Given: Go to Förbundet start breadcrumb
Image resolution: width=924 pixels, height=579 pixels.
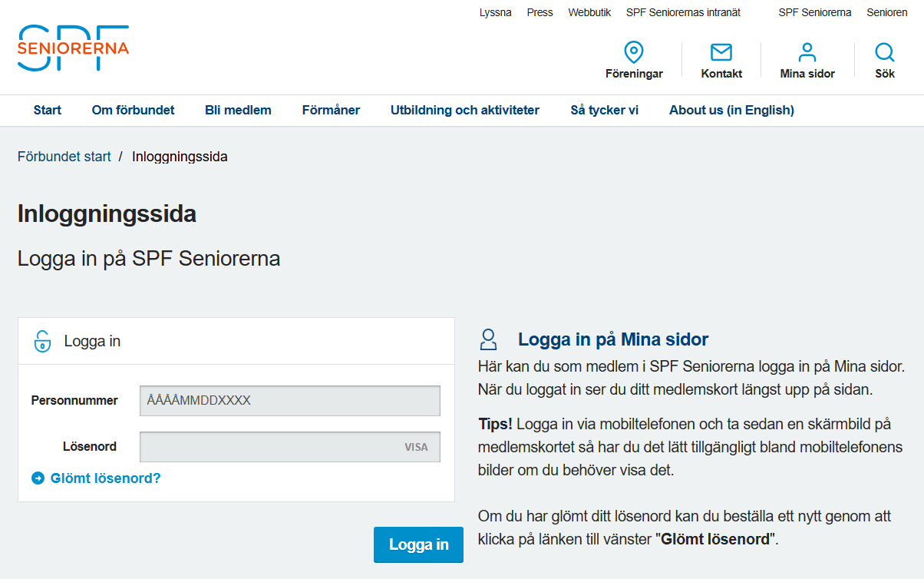Looking at the screenshot, I should point(64,157).
